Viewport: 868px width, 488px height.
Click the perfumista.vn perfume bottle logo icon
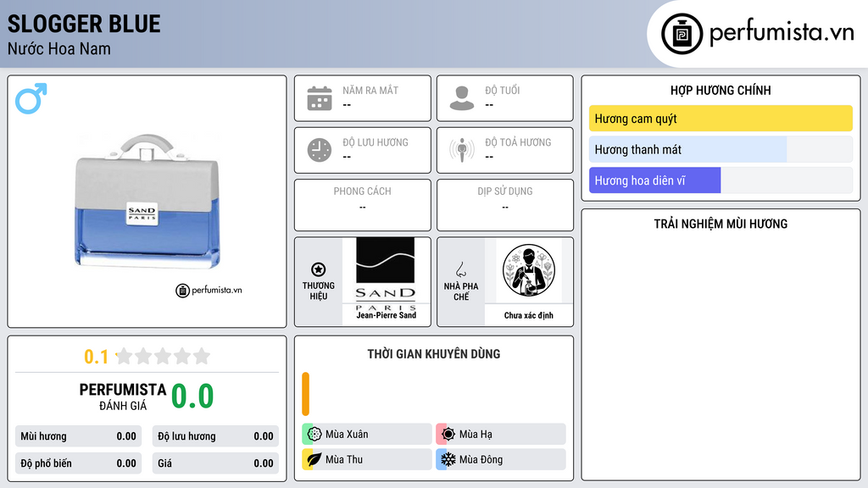(x=682, y=34)
